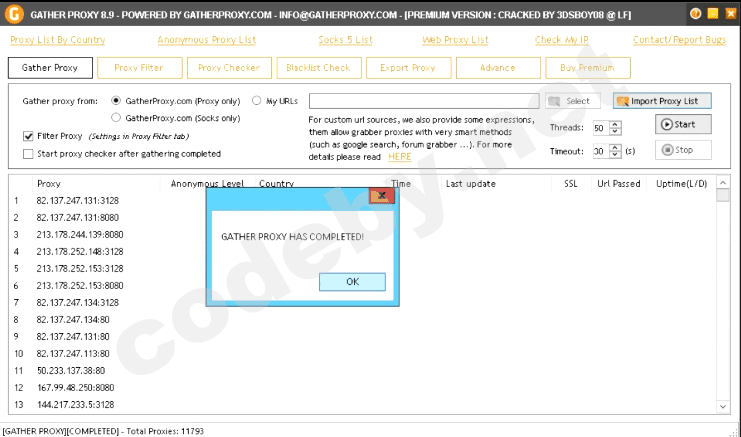Open Proxy List By Country link
Viewport: 741px width, 437px height.
click(x=58, y=40)
